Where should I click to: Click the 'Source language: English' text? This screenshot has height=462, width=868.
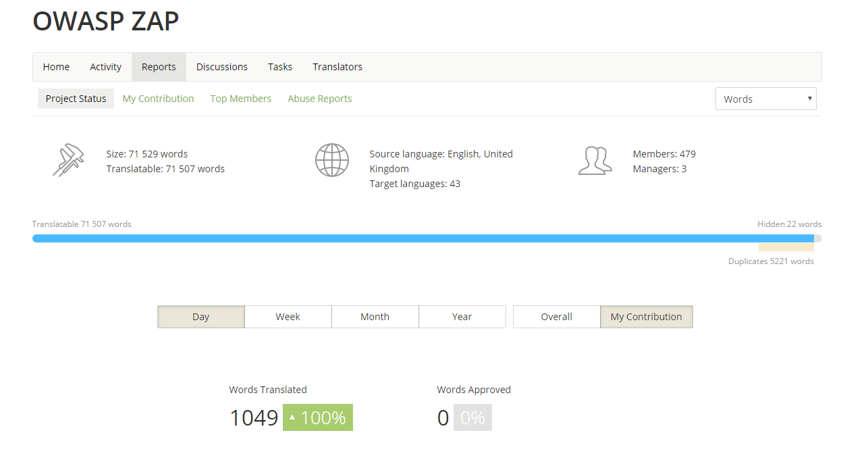[x=441, y=161]
